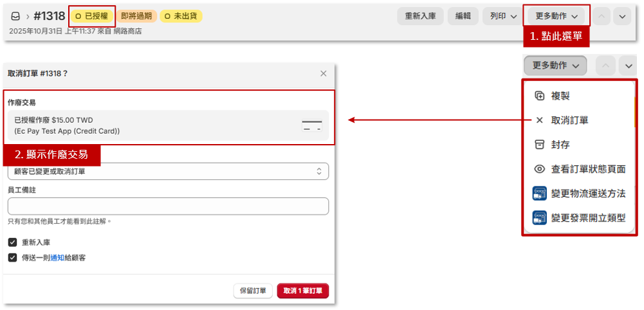The image size is (644, 310).
Task: Open the 顧客已變更或取消訂單 reason dropdown
Action: [x=168, y=171]
